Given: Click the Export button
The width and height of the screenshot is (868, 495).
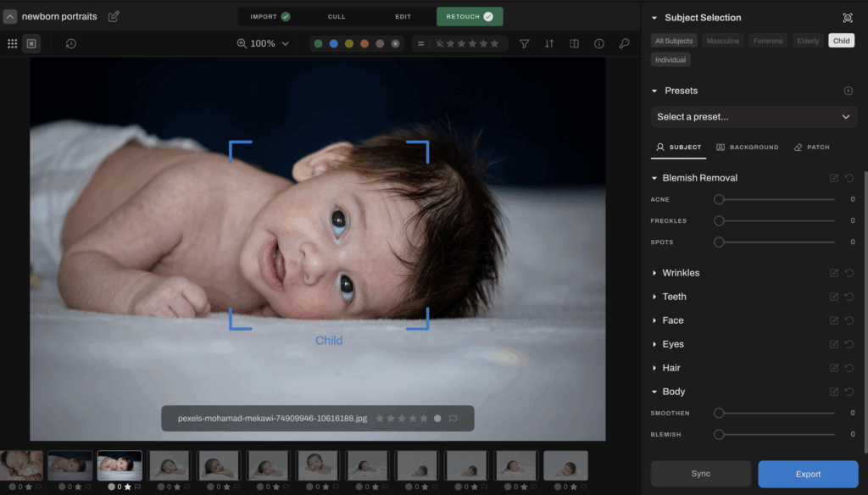Looking at the screenshot, I should click(x=807, y=474).
